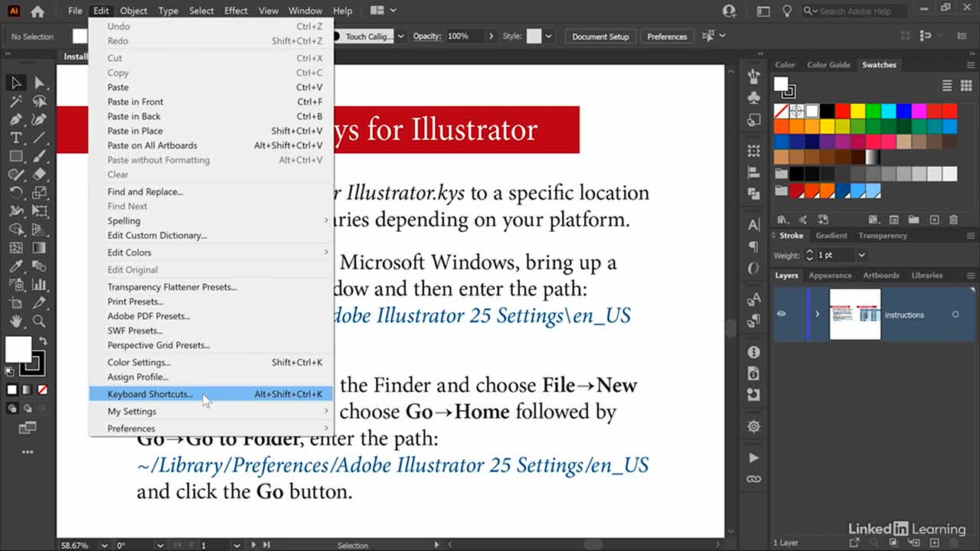Open the Paragraph panel dock icon

click(x=754, y=247)
